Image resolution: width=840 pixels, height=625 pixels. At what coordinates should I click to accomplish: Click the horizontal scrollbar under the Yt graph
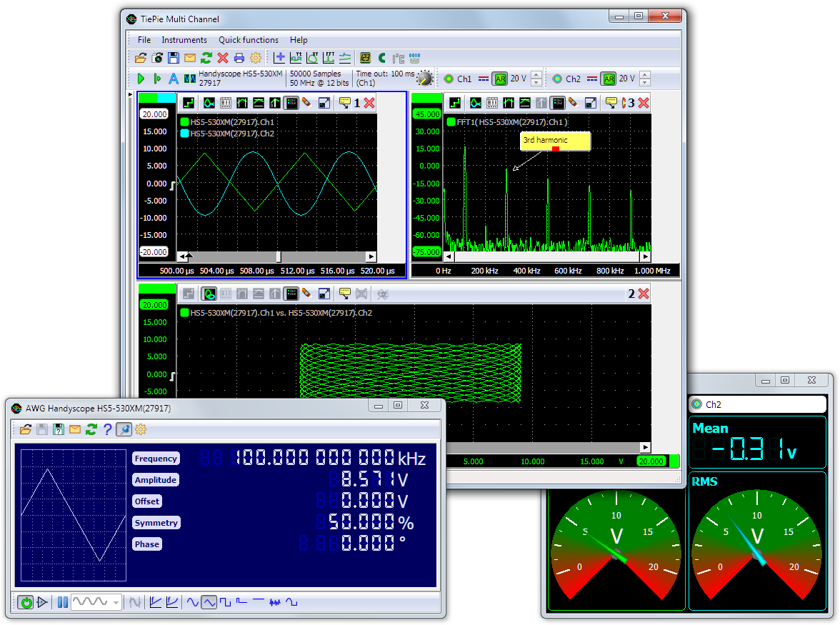[x=277, y=256]
